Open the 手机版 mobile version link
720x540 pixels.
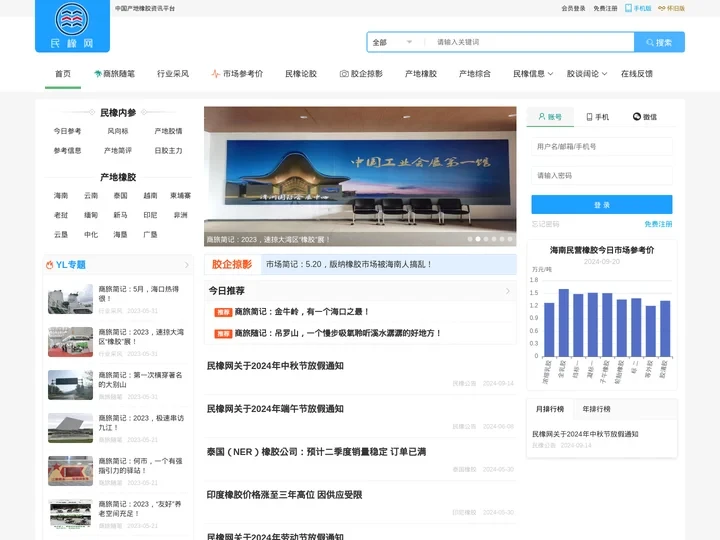tap(638, 8)
